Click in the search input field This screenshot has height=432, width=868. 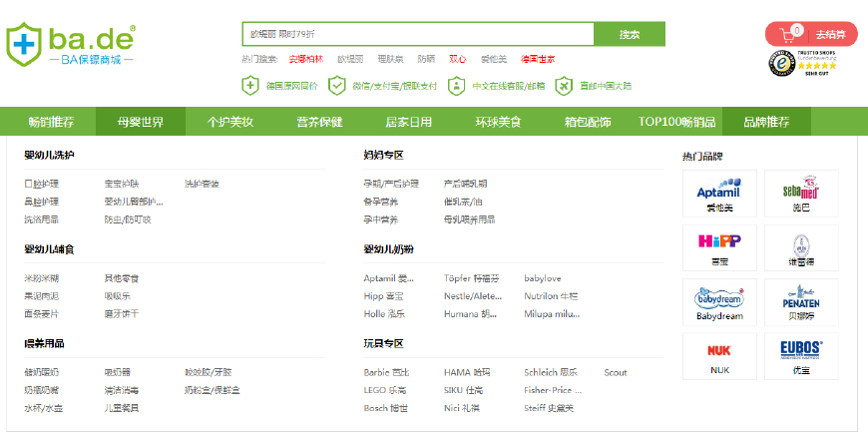tap(418, 34)
